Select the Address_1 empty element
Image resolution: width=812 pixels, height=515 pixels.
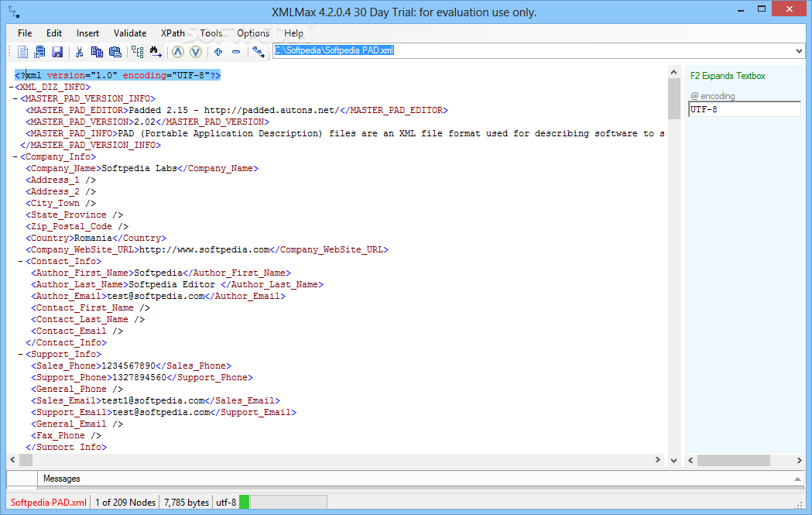pos(60,180)
